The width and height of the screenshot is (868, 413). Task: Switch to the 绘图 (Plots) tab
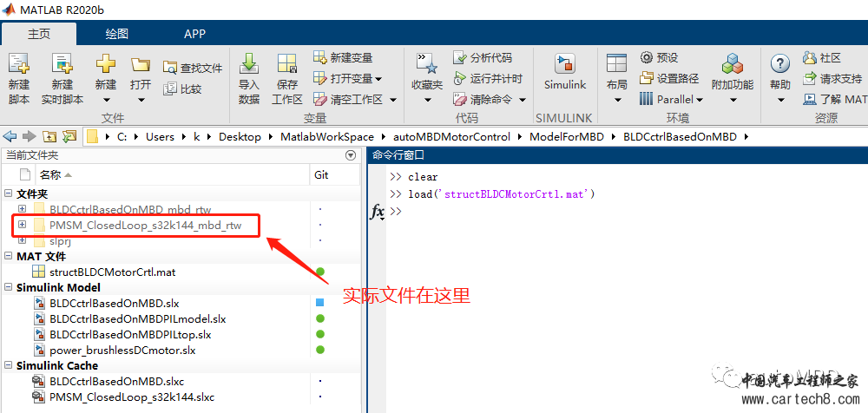tap(117, 35)
